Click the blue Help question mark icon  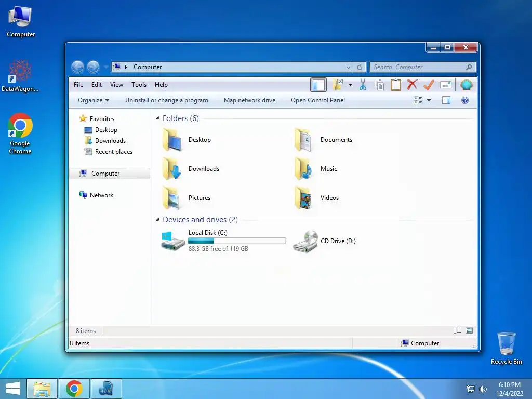coord(465,100)
